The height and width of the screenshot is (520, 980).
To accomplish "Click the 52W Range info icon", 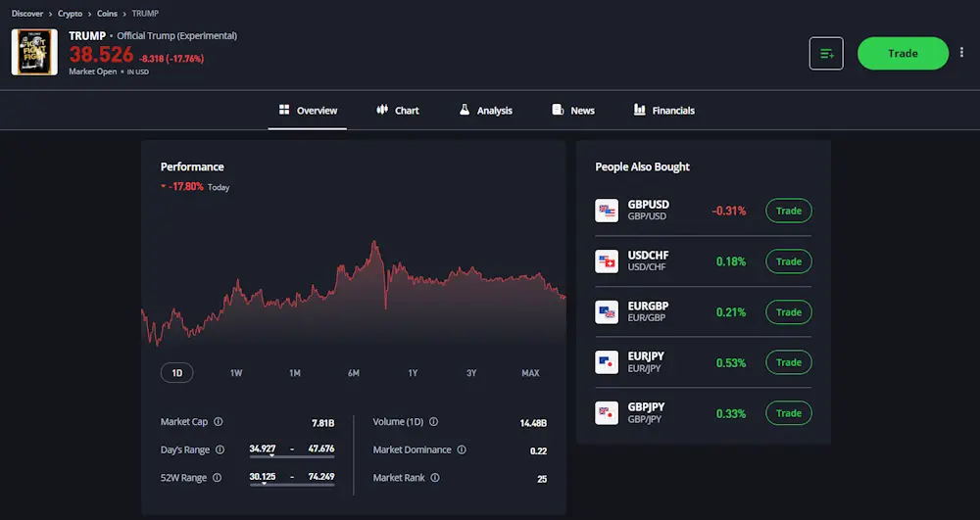I will pyautogui.click(x=217, y=478).
